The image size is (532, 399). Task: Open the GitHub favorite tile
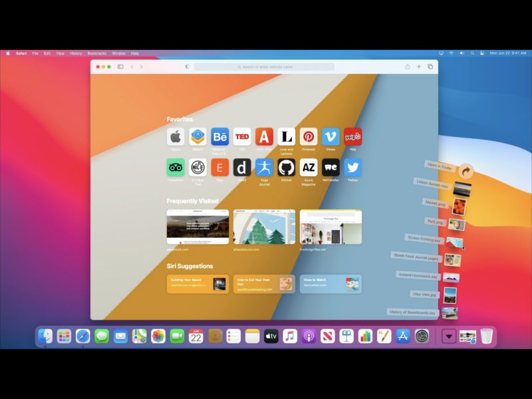click(287, 168)
